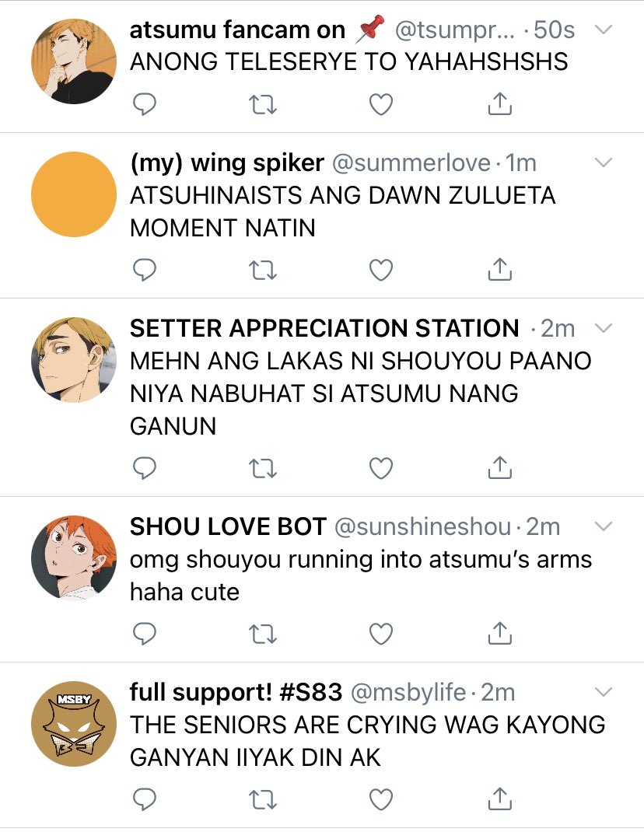This screenshot has width=644, height=832.
Task: Open the @summerlove profile handle
Action: [x=411, y=163]
